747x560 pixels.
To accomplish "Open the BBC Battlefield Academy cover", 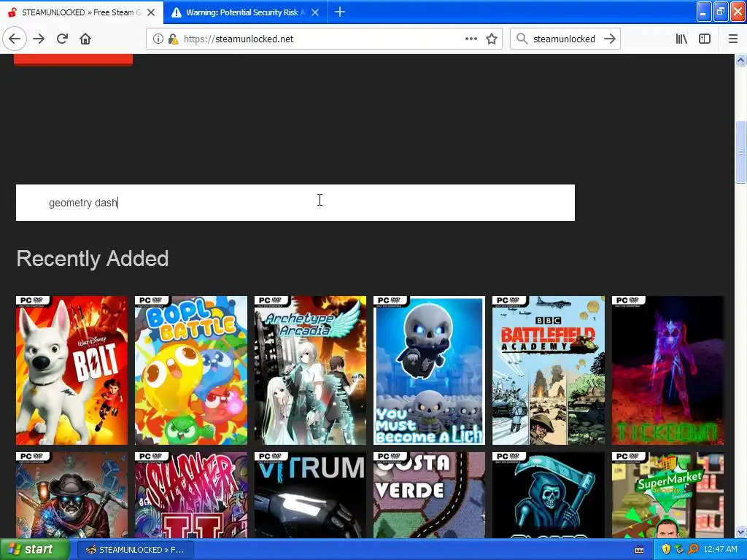I will pyautogui.click(x=549, y=370).
